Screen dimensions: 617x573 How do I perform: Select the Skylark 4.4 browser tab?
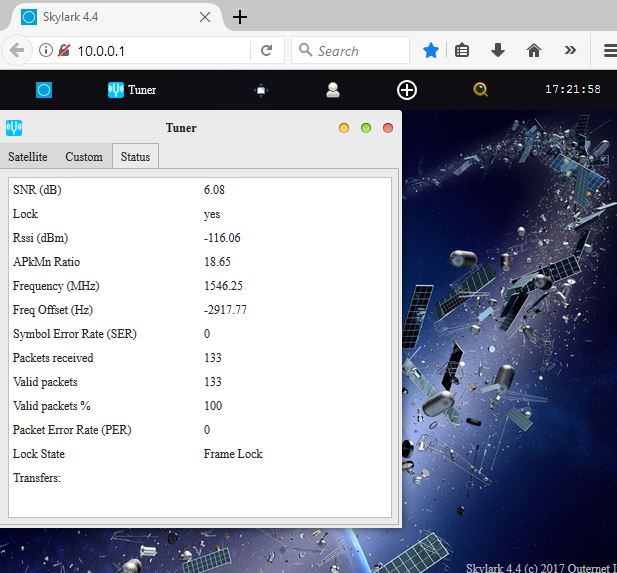112,17
